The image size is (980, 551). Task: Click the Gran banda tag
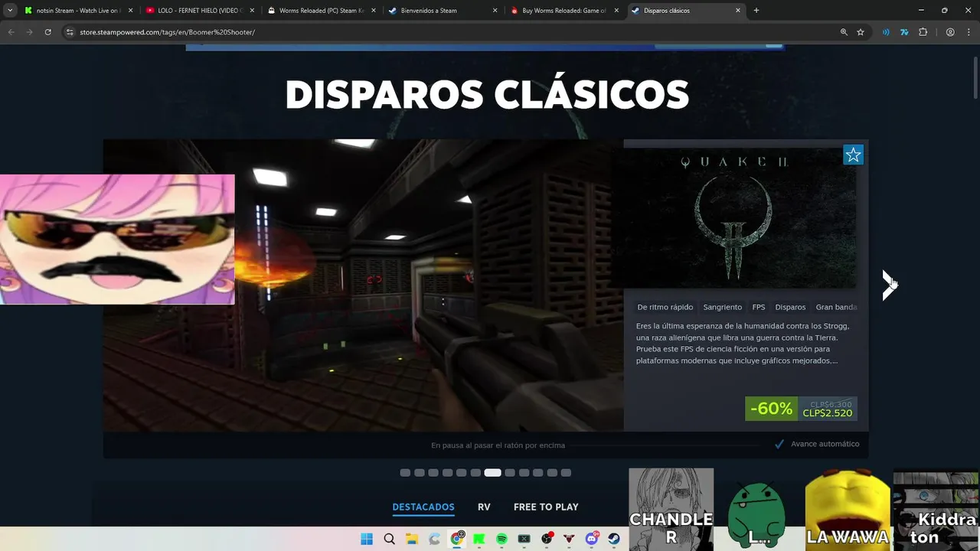tap(836, 307)
